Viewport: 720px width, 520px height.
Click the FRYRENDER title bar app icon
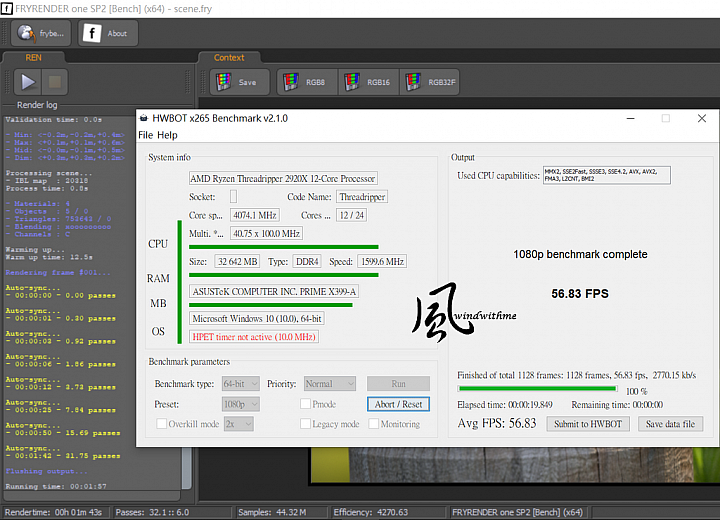click(x=7, y=8)
